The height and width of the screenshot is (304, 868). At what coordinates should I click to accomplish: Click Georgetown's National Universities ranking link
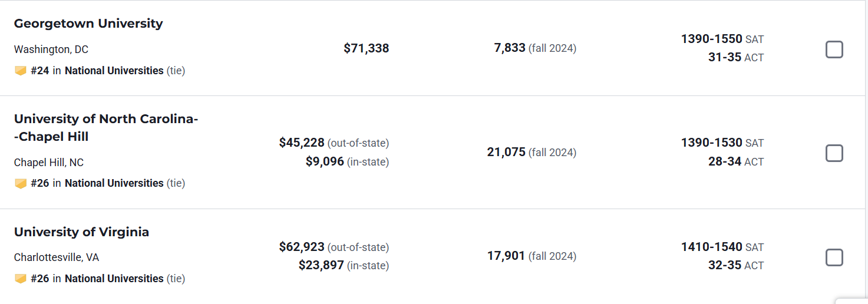coord(114,71)
